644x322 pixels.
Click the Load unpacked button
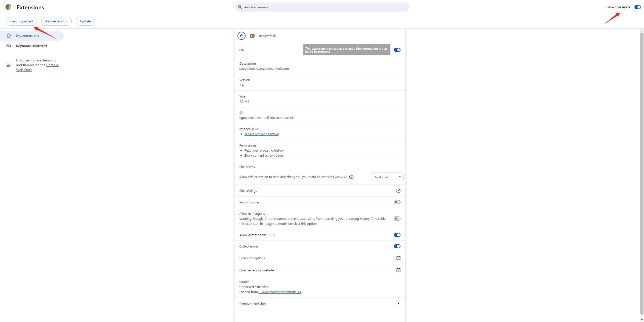21,21
